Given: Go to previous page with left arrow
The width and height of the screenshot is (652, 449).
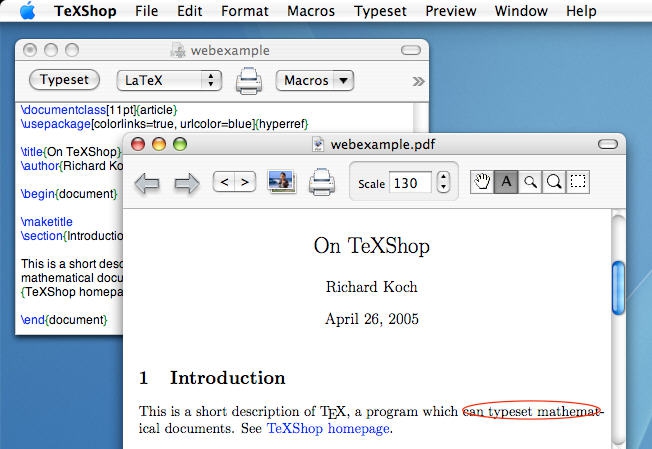Looking at the screenshot, I should tap(147, 183).
